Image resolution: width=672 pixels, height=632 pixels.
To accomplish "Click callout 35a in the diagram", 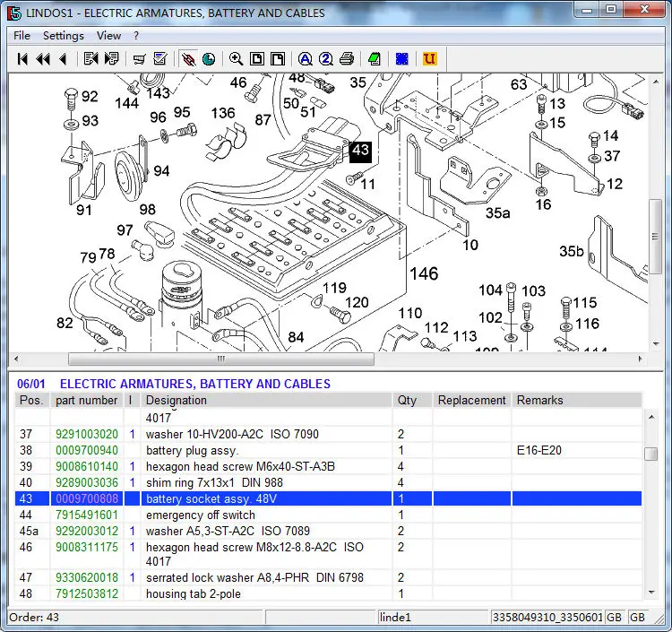I will [x=497, y=212].
